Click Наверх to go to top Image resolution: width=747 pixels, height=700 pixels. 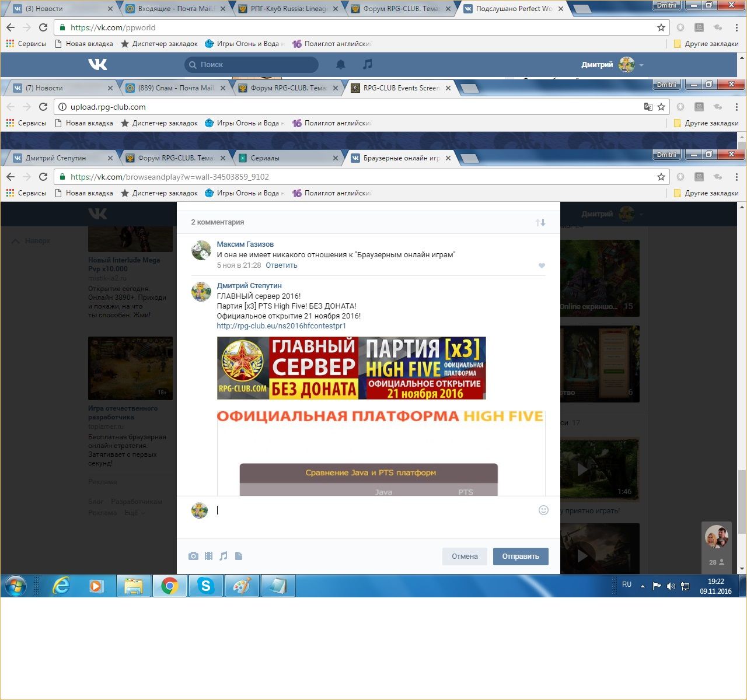coord(32,241)
